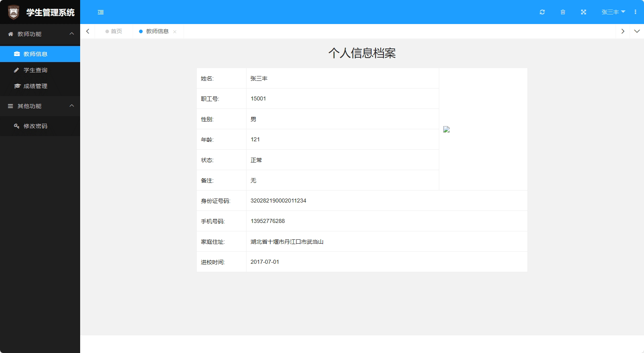
Task: Click the gender value 男
Action: coord(253,119)
